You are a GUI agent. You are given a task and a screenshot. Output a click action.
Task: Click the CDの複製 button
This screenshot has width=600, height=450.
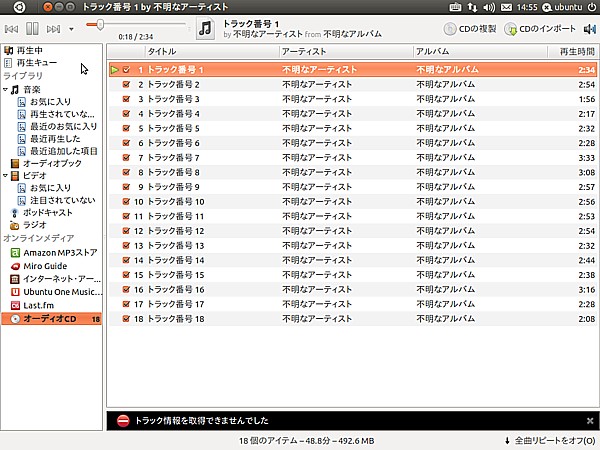point(470,29)
